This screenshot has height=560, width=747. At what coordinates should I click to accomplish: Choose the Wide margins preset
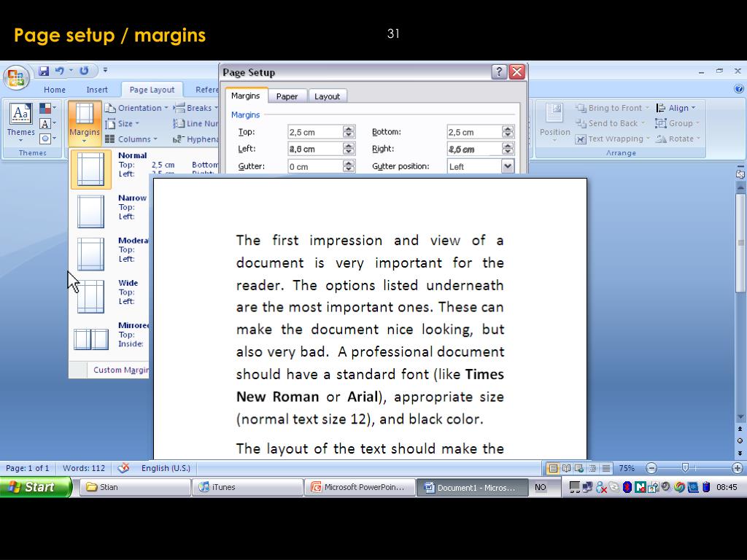point(109,296)
